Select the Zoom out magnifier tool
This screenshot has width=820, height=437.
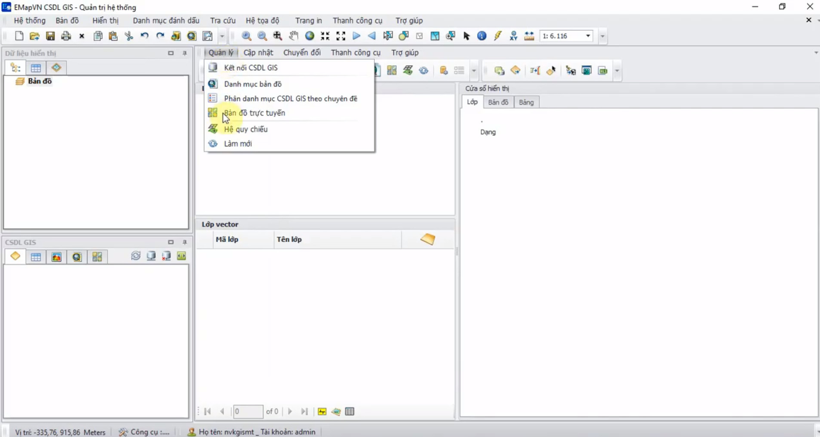tap(262, 36)
